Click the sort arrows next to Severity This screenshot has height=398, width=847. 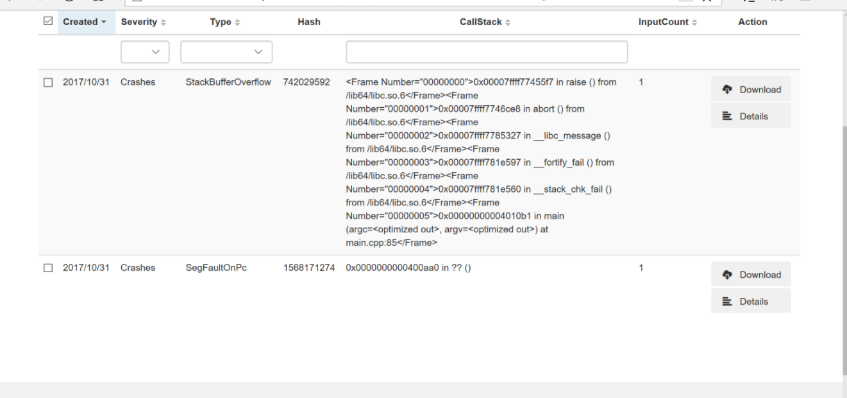(x=164, y=22)
